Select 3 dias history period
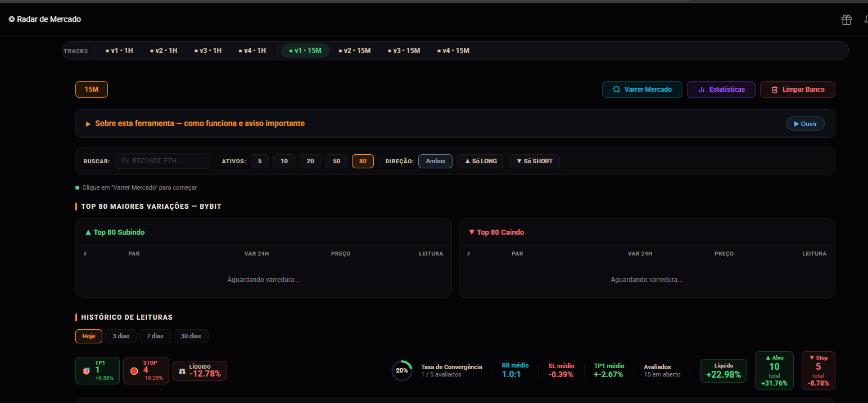This screenshot has width=868, height=403. tap(121, 336)
